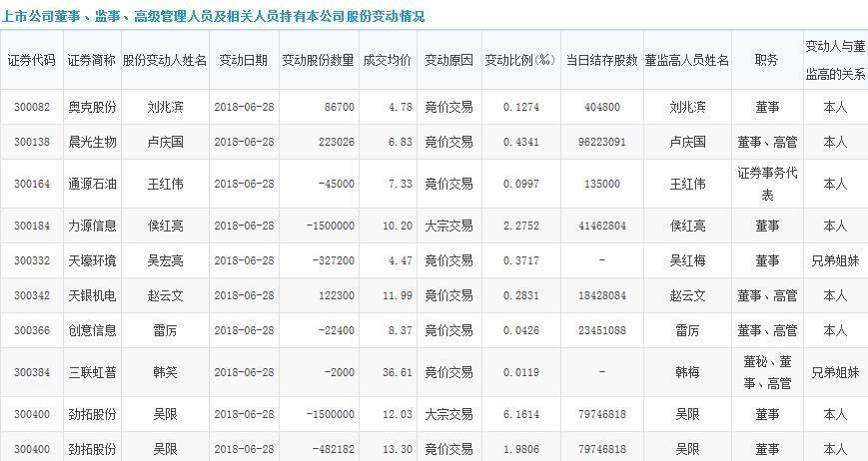Select closing share balance 23451088
Image resolution: width=868 pixels, height=461 pixels.
(602, 330)
